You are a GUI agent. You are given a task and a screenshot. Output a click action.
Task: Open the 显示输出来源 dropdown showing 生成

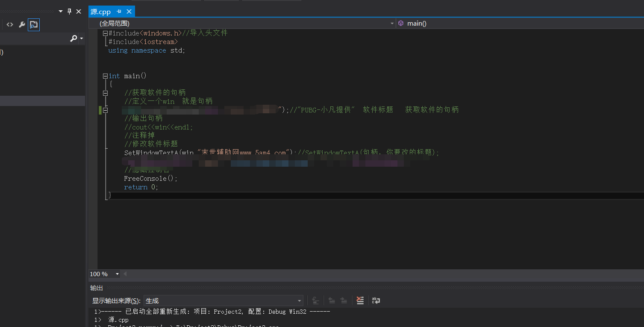pos(223,301)
